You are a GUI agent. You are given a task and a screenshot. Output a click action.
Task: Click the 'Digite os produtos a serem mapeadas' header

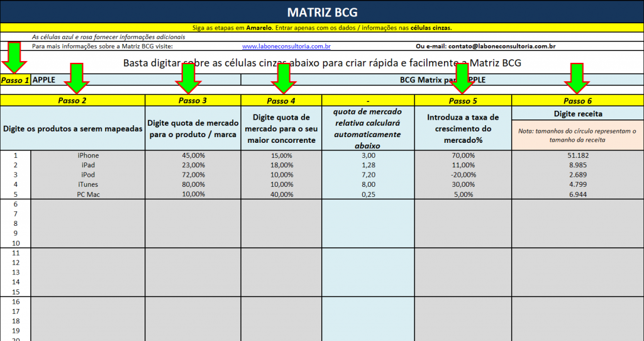pyautogui.click(x=73, y=128)
